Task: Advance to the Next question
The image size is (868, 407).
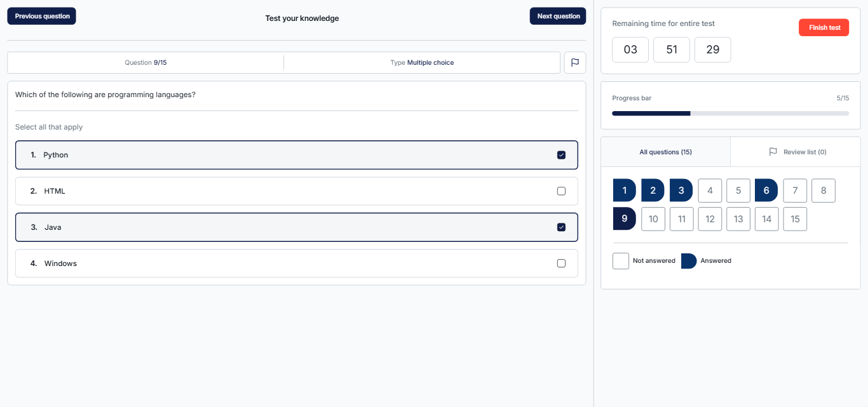Action: click(x=558, y=16)
